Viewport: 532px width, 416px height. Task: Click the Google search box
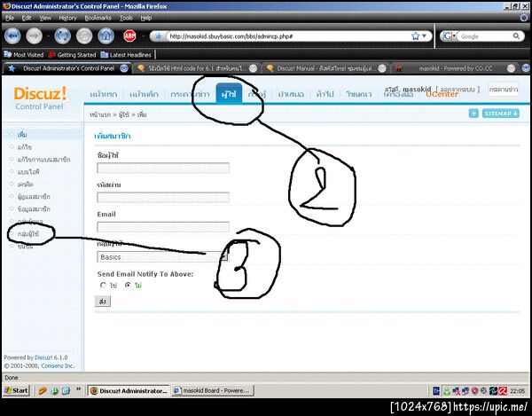[x=485, y=36]
